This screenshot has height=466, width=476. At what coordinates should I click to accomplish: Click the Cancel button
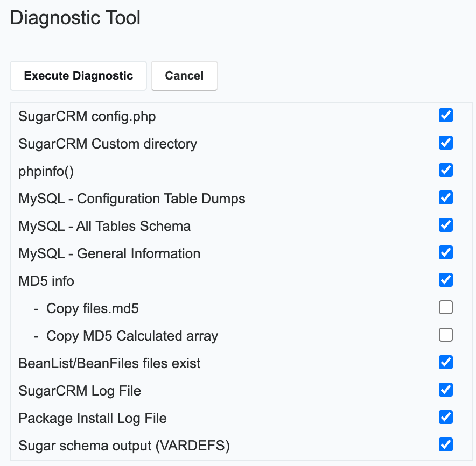184,76
